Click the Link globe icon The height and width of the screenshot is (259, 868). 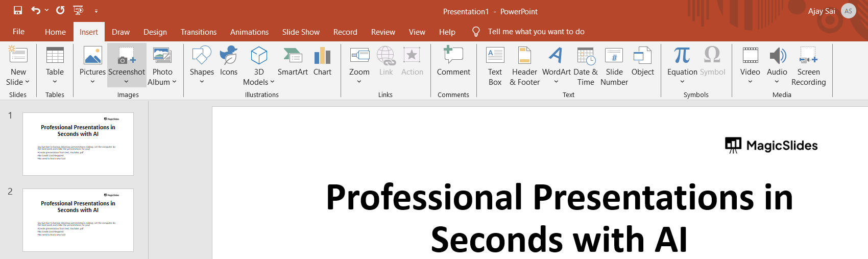[386, 55]
